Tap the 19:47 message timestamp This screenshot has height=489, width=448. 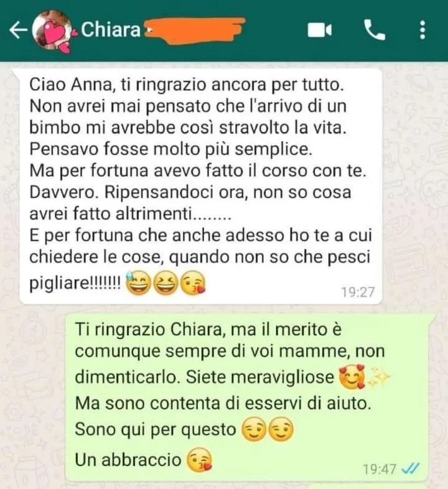[380, 468]
